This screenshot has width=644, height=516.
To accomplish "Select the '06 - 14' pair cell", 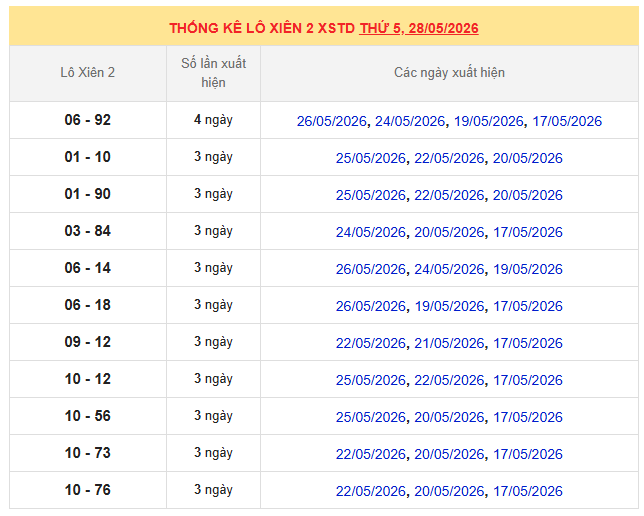I will (x=87, y=268).
